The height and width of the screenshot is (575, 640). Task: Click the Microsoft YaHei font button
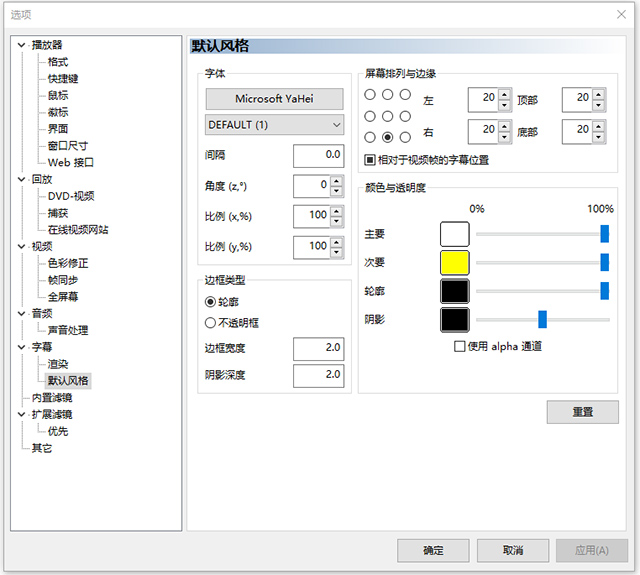[x=274, y=99]
